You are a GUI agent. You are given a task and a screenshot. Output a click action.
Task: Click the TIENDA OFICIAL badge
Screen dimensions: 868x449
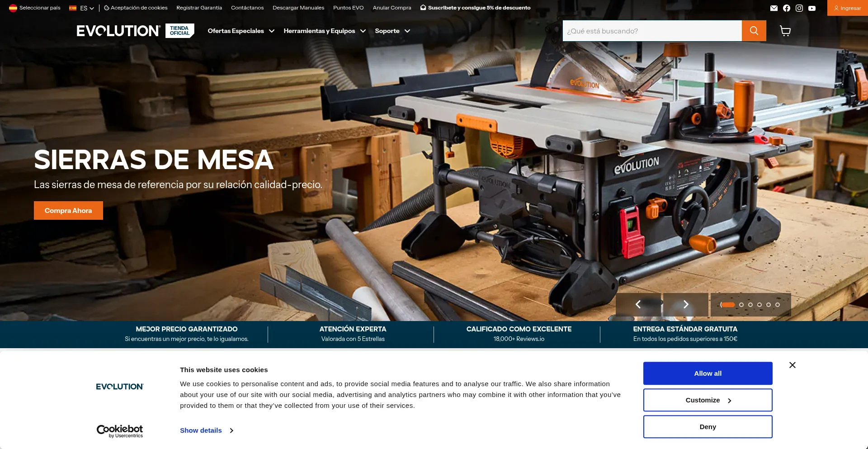point(180,31)
